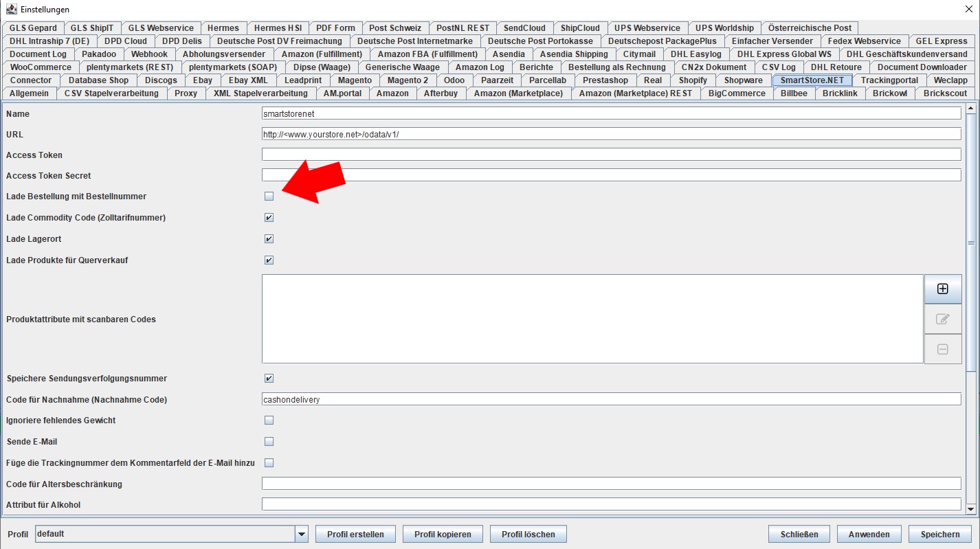Click the Code für Altersbeschränkung field
The height and width of the screenshot is (549, 980).
pos(611,484)
